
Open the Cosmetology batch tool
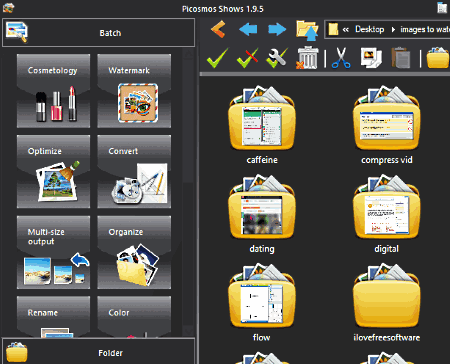coord(53,91)
